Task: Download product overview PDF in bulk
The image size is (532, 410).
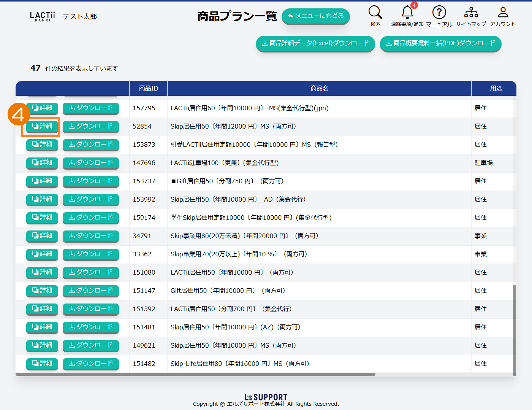Action: point(440,43)
